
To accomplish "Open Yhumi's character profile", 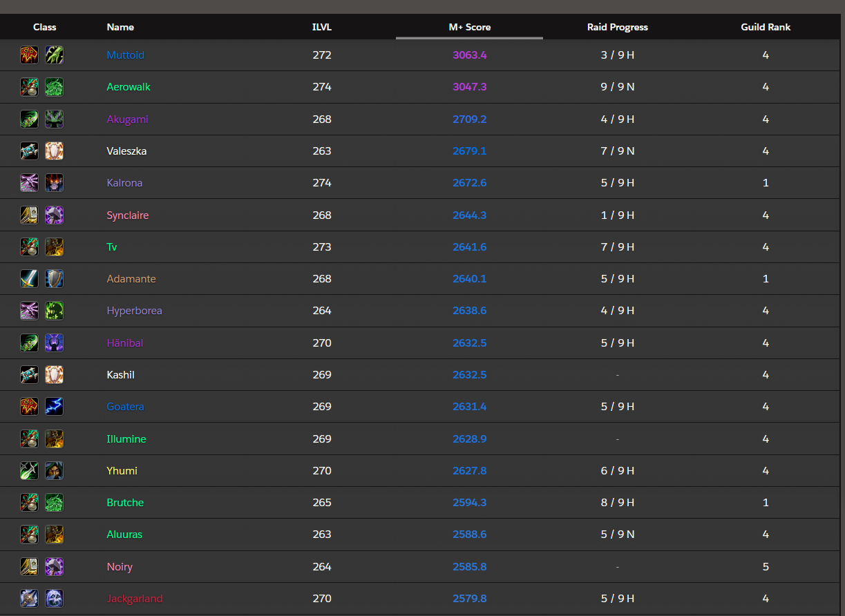I will point(122,471).
